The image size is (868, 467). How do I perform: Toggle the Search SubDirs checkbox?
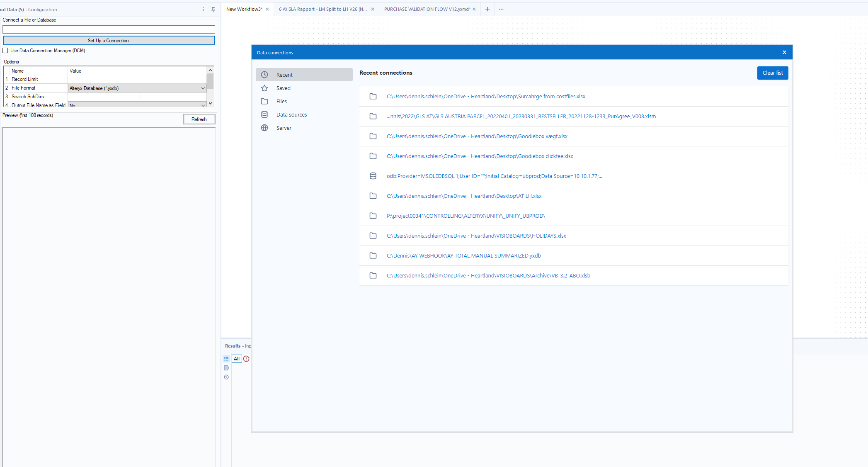tap(138, 97)
